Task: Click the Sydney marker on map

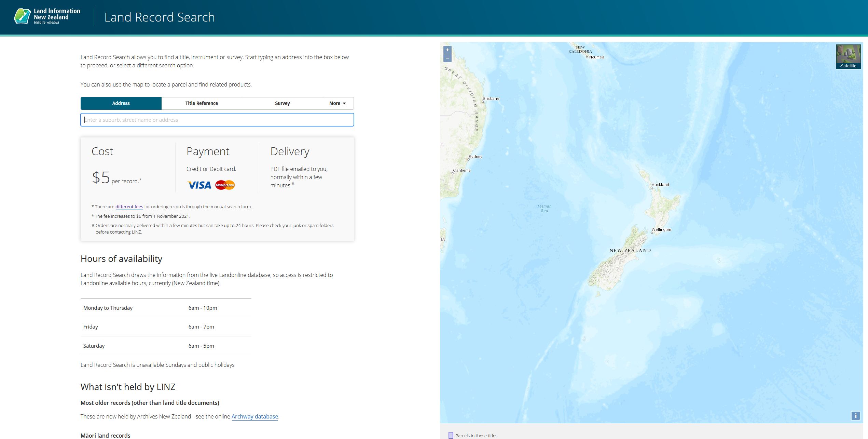Action: pos(469,160)
